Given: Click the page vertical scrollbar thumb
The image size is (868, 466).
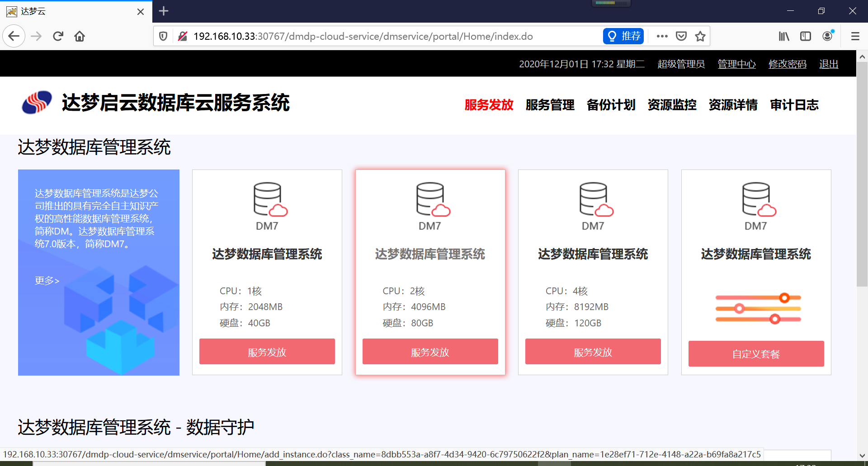Looking at the screenshot, I should (x=862, y=174).
